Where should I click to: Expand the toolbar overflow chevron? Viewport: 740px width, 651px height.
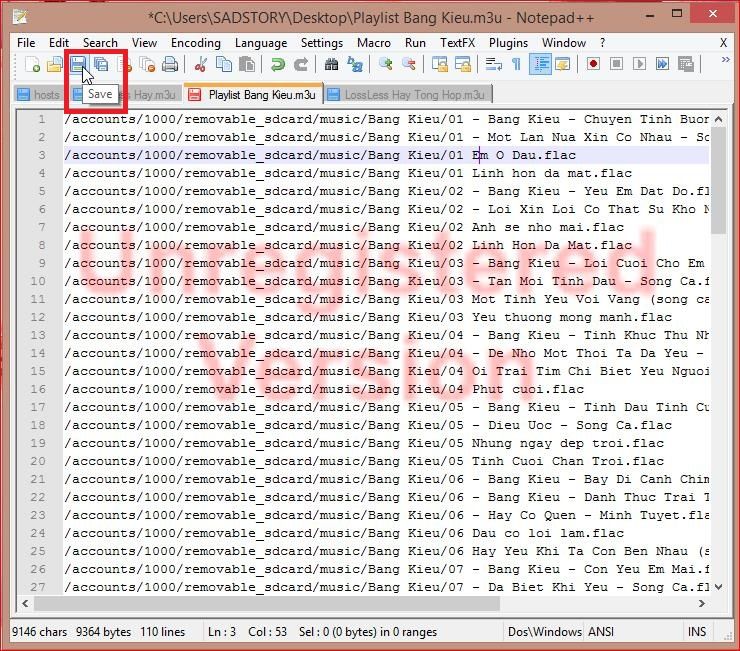tap(726, 59)
